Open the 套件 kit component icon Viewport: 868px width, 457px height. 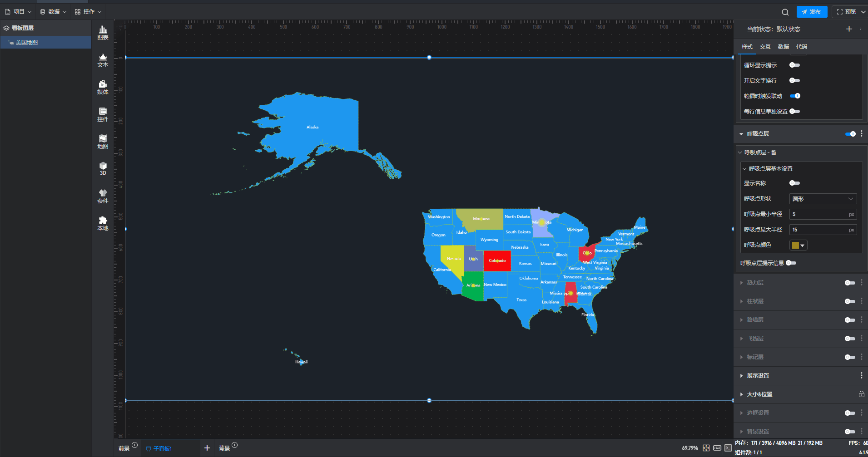pos(103,196)
